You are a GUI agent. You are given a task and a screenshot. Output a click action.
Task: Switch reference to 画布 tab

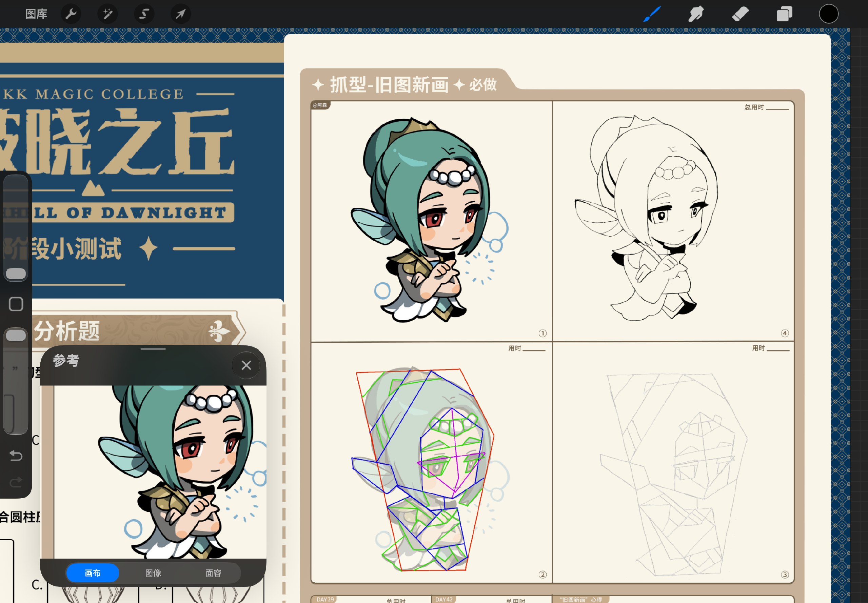(93, 573)
